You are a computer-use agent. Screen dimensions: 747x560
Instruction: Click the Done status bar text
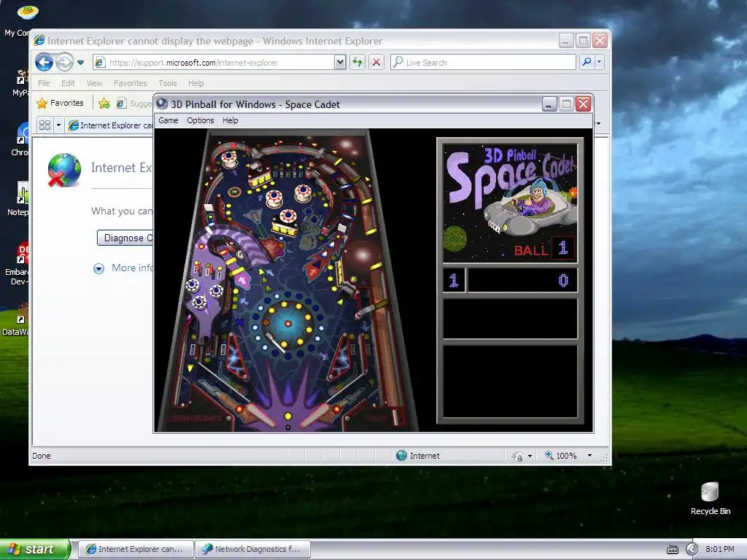pyautogui.click(x=42, y=456)
